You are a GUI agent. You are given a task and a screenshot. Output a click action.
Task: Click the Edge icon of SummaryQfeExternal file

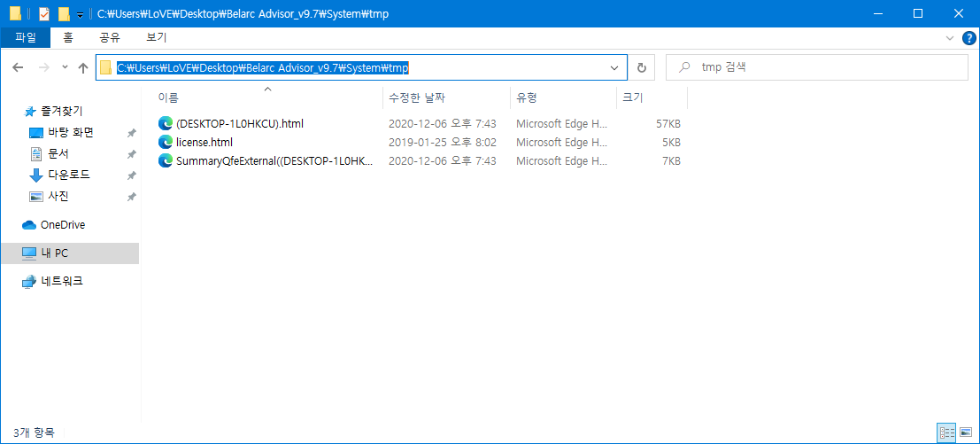pyautogui.click(x=165, y=160)
